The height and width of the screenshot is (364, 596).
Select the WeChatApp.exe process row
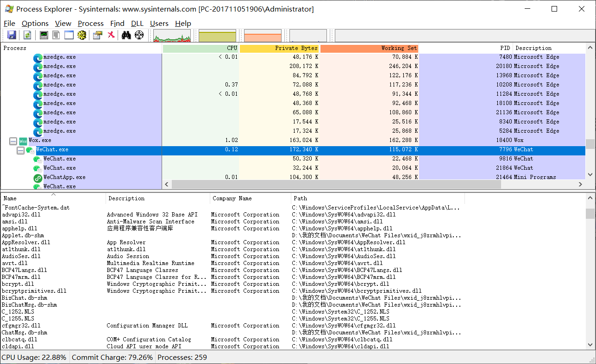tap(64, 177)
